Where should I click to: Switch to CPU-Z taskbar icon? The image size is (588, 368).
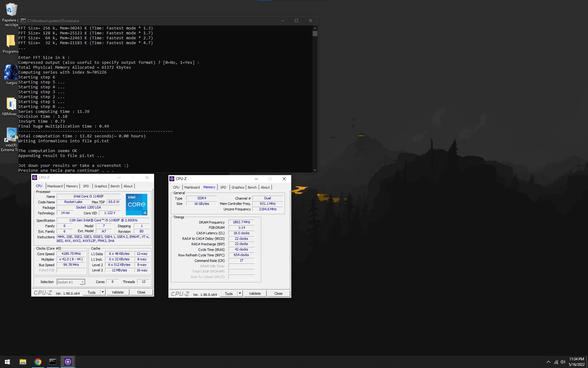coord(68,362)
